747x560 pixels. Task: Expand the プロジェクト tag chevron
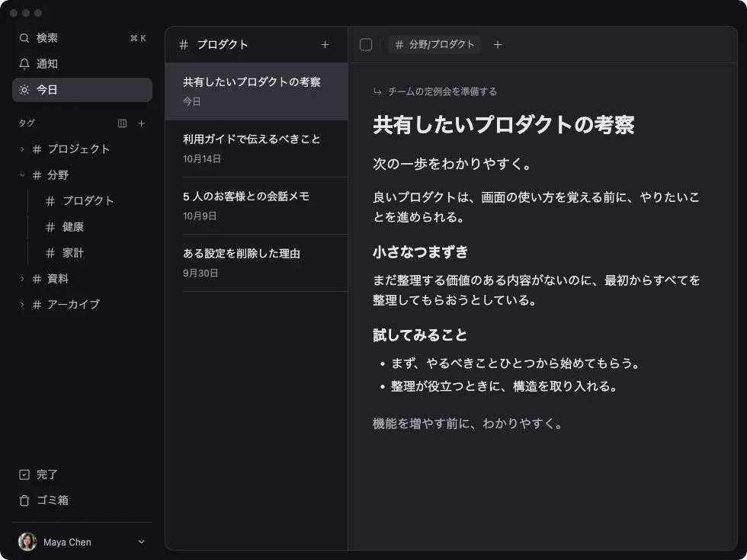(22, 149)
